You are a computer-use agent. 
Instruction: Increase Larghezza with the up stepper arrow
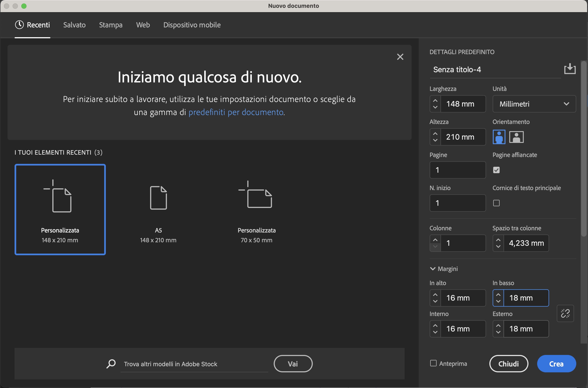[435, 100]
